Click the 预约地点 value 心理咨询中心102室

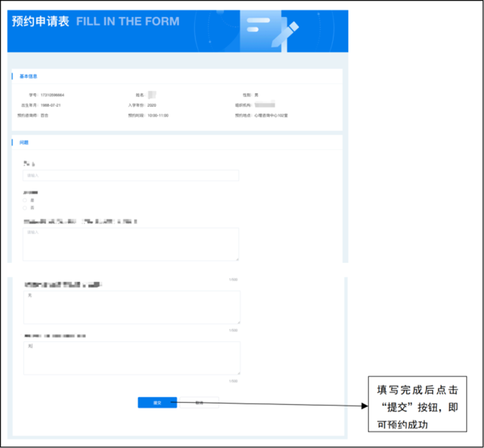point(271,116)
